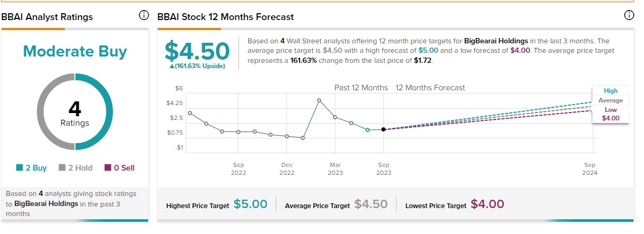Click the large $4.50 price target

(197, 50)
